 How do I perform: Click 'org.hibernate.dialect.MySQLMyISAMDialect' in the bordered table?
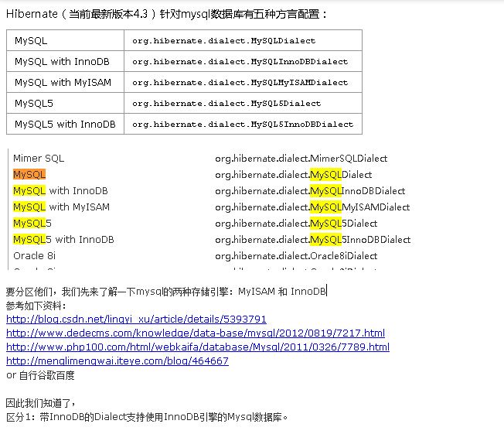[x=240, y=83]
